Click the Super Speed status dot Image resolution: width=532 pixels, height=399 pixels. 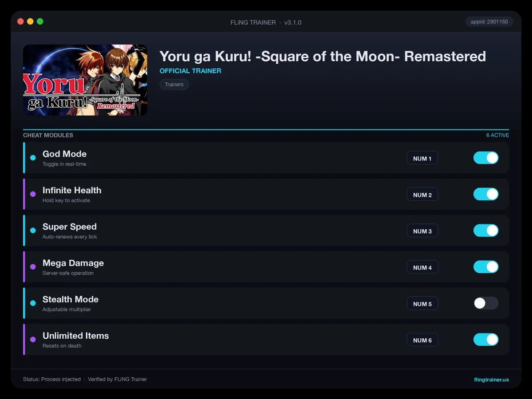coord(33,231)
